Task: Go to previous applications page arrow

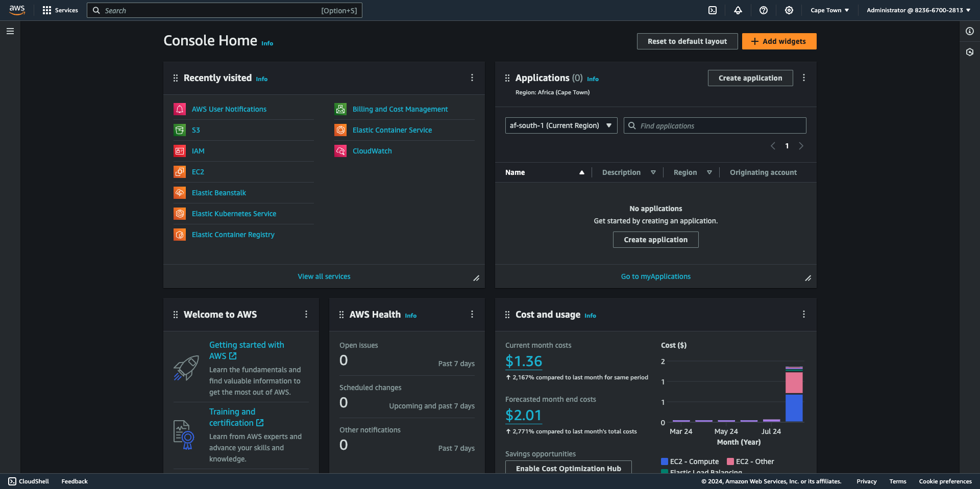Action: click(x=773, y=146)
